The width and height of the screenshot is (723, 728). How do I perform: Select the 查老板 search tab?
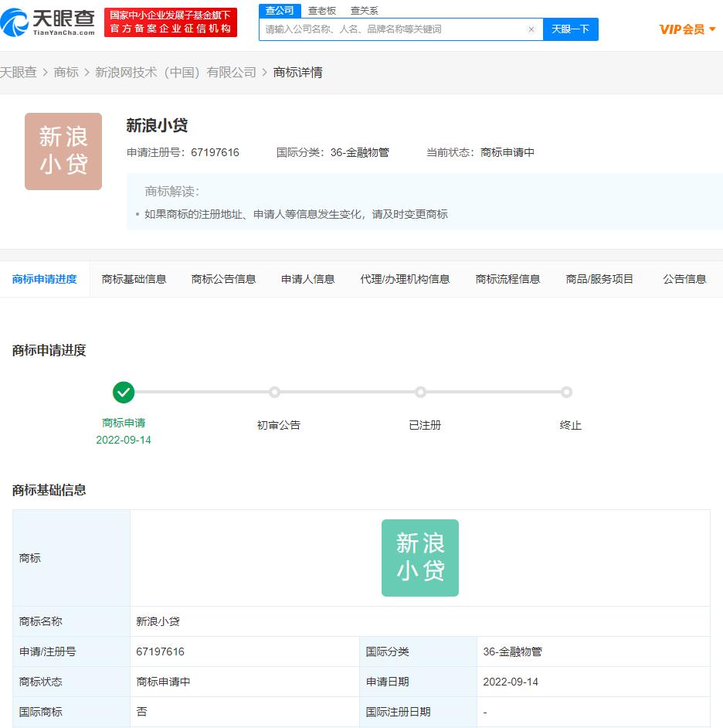coord(322,11)
